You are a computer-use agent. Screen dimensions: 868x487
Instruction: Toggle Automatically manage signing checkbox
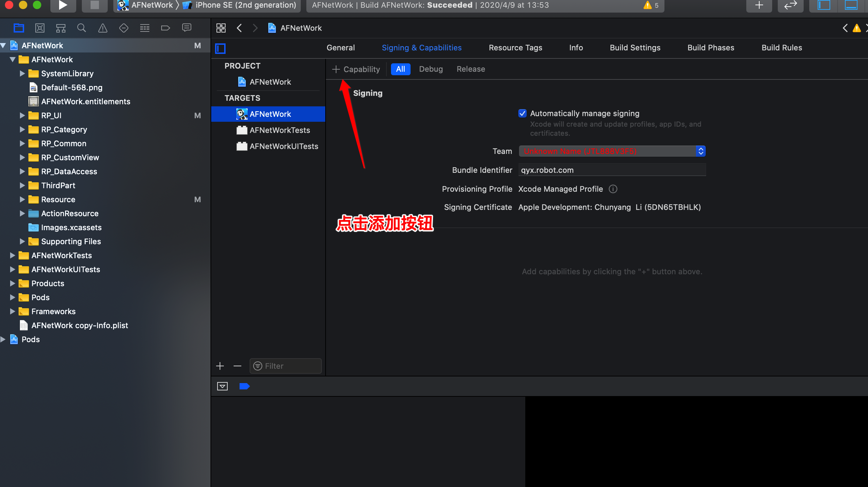pyautogui.click(x=522, y=113)
